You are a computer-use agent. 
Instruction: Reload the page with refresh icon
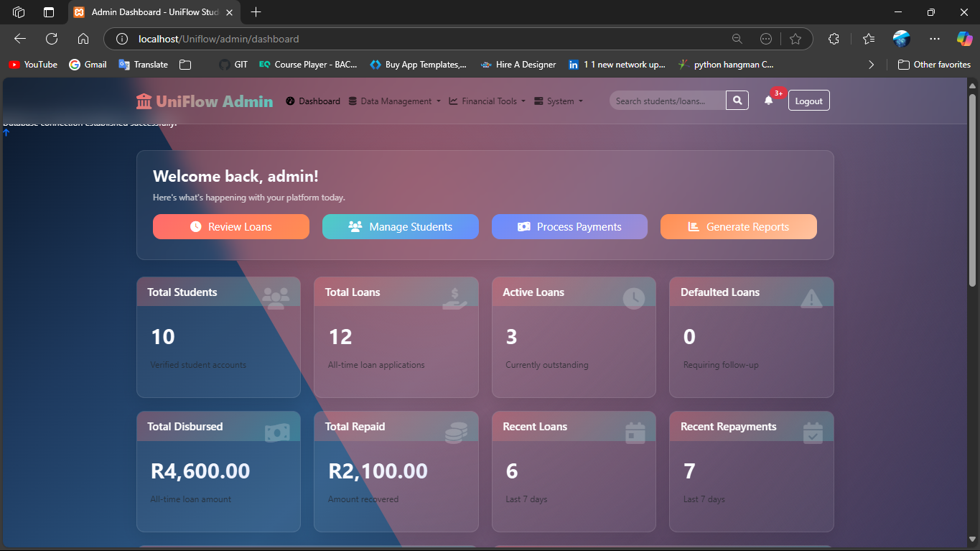click(x=52, y=39)
